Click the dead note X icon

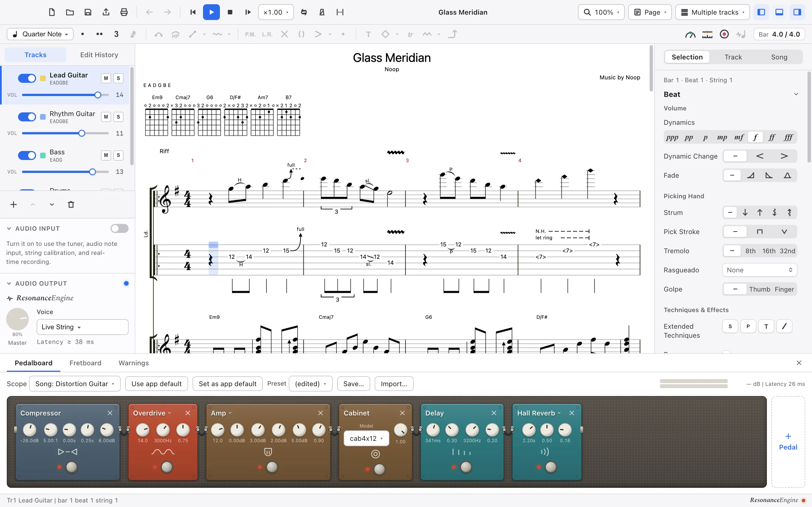284,34
